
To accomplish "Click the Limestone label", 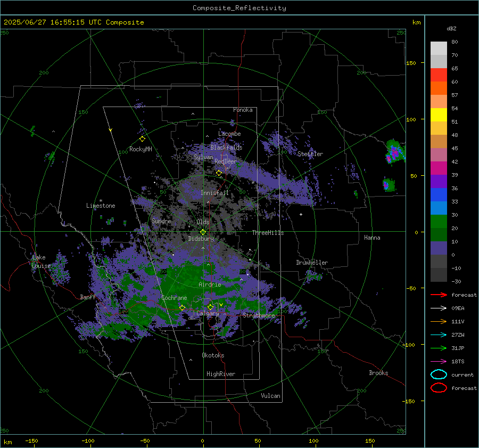I will [x=101, y=206].
